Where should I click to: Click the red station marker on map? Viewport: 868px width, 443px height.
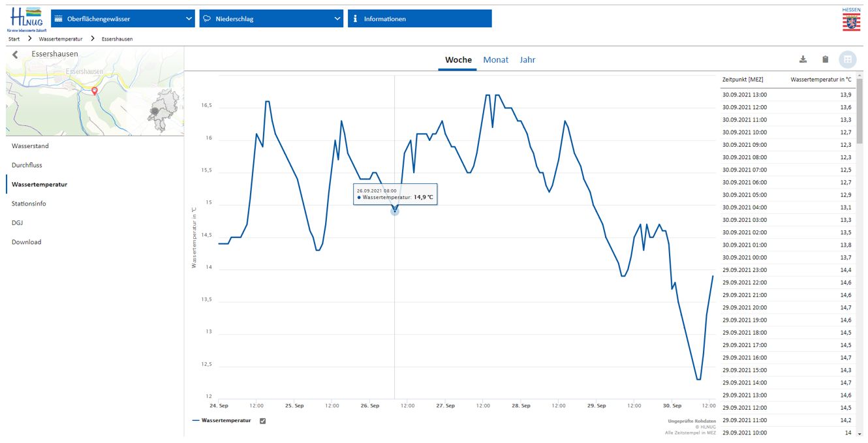pyautogui.click(x=95, y=91)
